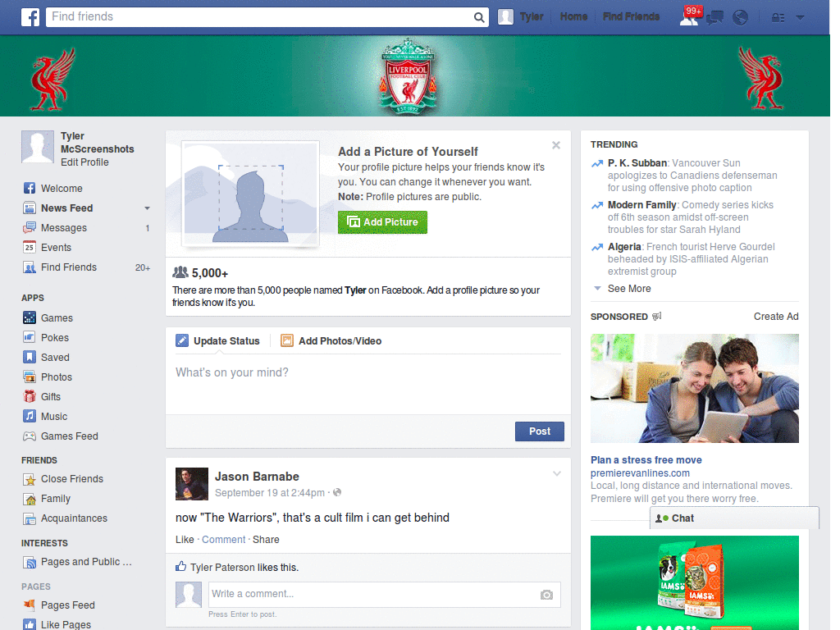
Task: Select the Update Status tab
Action: pyautogui.click(x=218, y=340)
